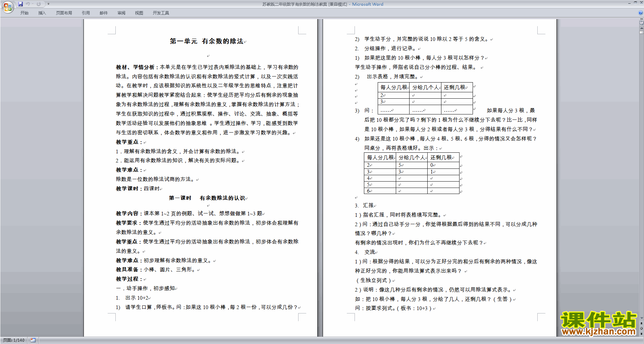The width and height of the screenshot is (644, 344).
Task: Click the heading 第一单元 有余数的除法
Action: (x=207, y=41)
